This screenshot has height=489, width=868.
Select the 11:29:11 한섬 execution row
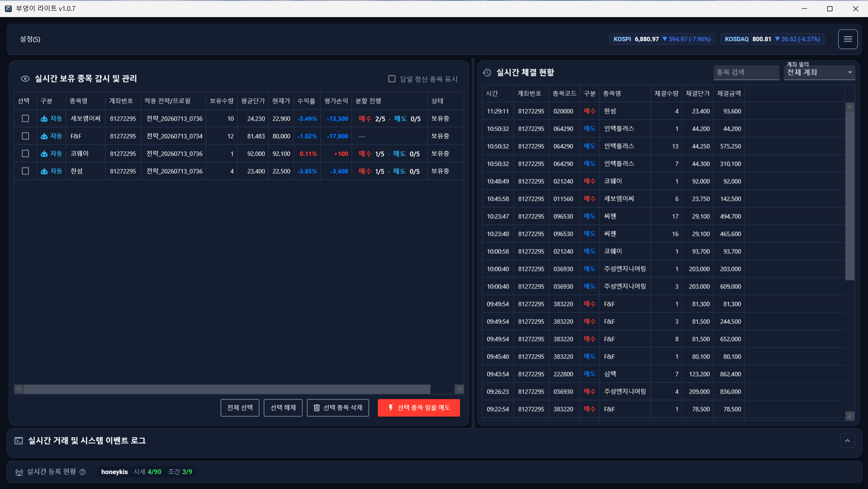(x=663, y=111)
